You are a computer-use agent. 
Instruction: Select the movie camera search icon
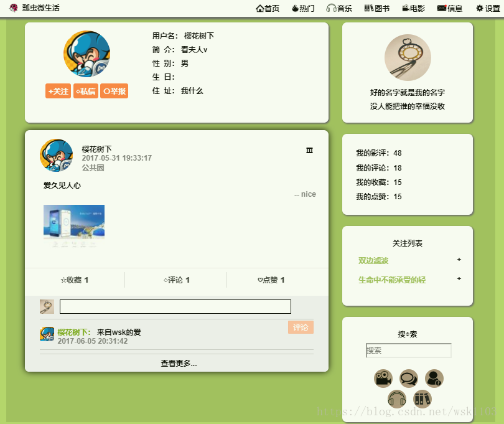click(x=383, y=379)
